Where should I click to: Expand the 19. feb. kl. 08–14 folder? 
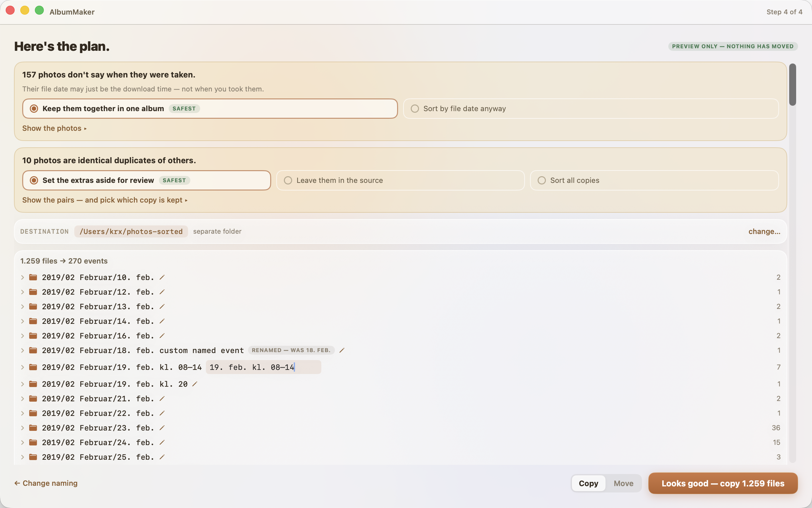pyautogui.click(x=23, y=367)
